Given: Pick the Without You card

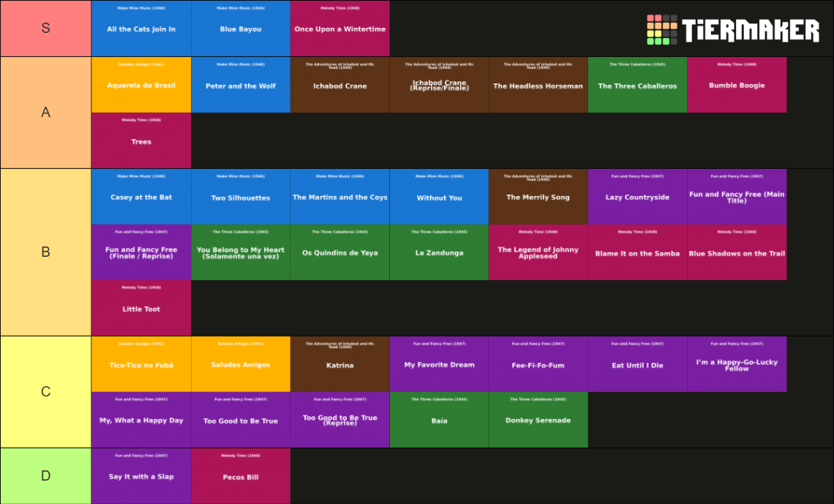Looking at the screenshot, I should click(440, 197).
